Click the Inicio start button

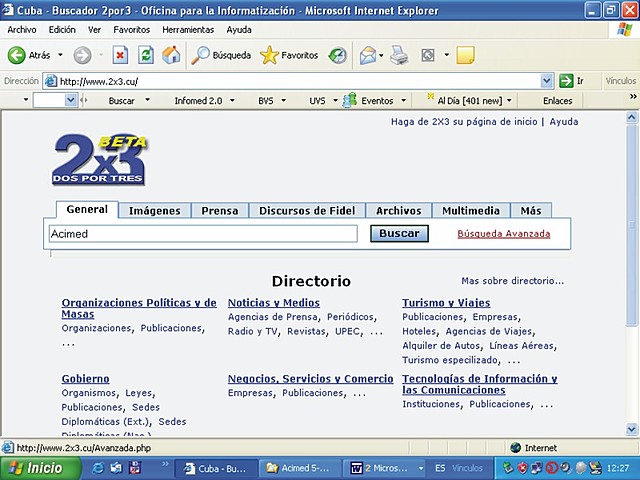pos(40,468)
